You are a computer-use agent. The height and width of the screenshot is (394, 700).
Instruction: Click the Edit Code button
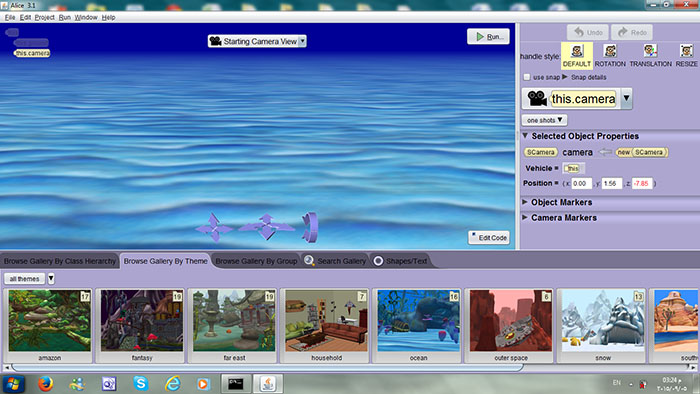(488, 237)
